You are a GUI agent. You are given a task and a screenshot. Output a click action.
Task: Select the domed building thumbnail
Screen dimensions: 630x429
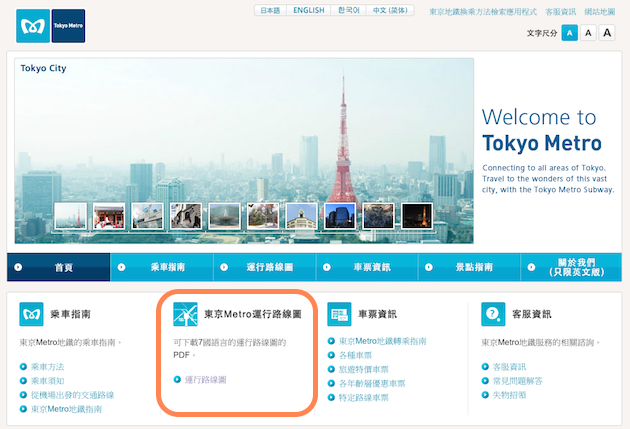coord(302,216)
